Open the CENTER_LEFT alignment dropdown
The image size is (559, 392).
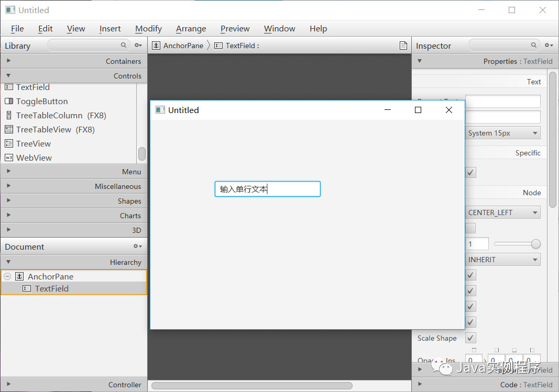click(x=502, y=212)
